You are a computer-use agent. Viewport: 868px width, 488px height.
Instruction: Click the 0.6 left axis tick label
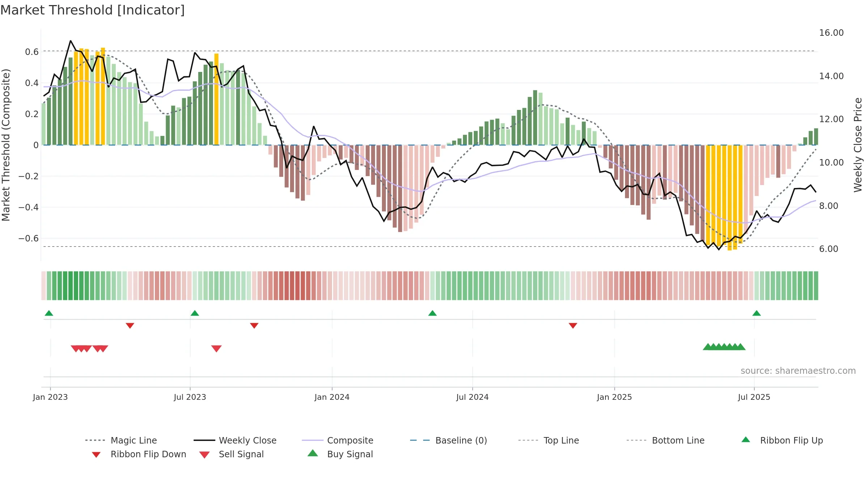tap(32, 52)
